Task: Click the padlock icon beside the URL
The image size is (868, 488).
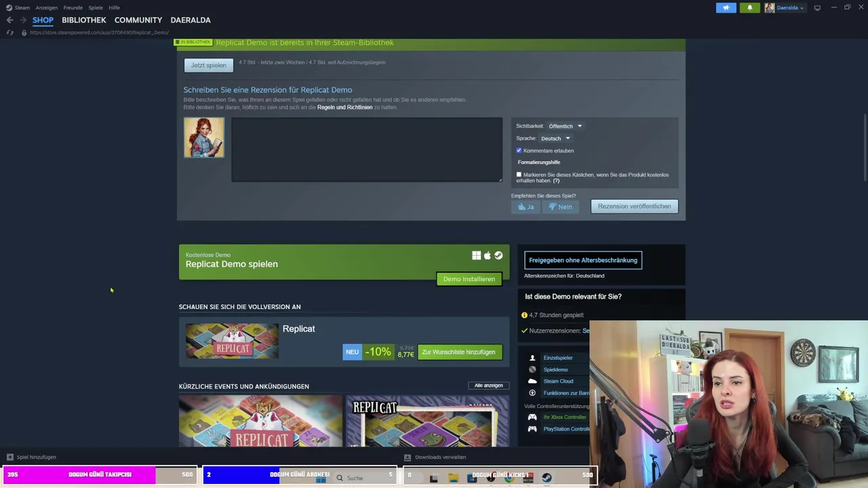Action: tap(24, 33)
